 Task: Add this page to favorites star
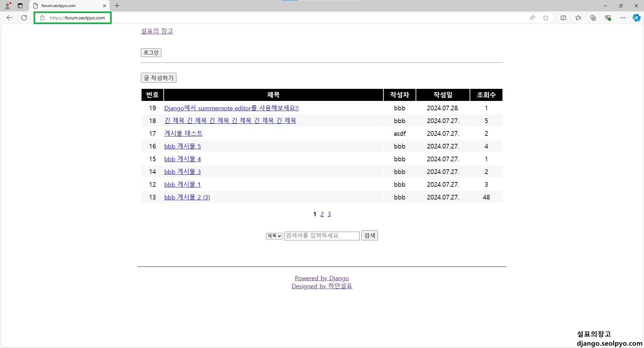(546, 18)
